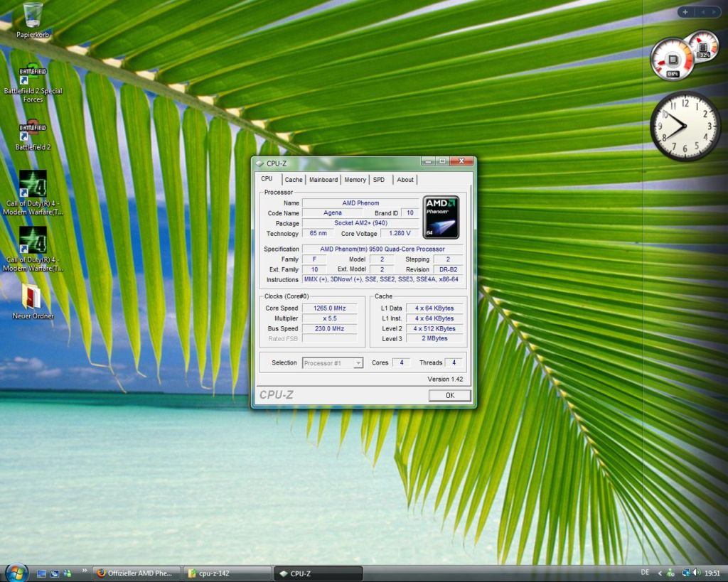
Task: Open the Papierkorb recycle bin icon
Action: tap(33, 20)
